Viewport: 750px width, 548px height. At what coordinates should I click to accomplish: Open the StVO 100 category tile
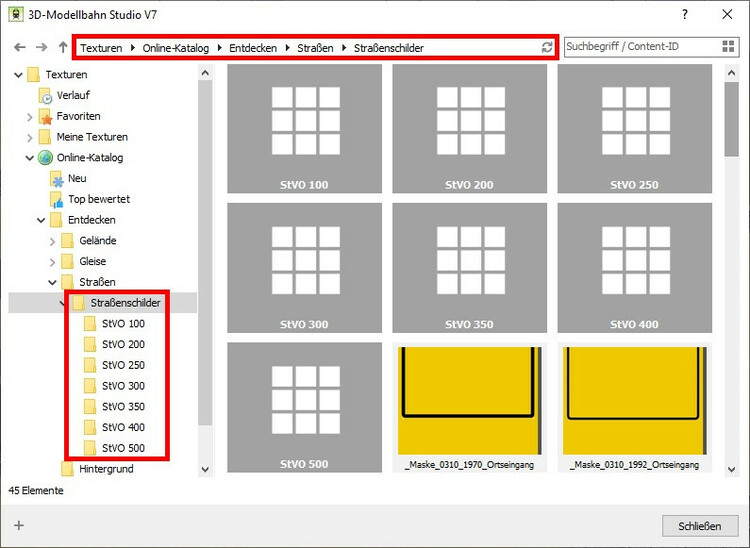304,129
